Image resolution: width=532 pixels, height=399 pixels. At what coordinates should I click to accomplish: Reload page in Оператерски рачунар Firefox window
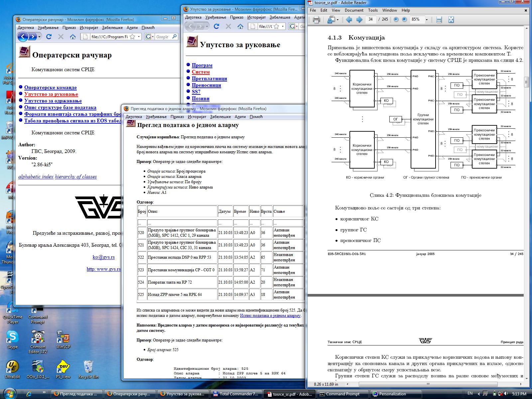coord(49,37)
